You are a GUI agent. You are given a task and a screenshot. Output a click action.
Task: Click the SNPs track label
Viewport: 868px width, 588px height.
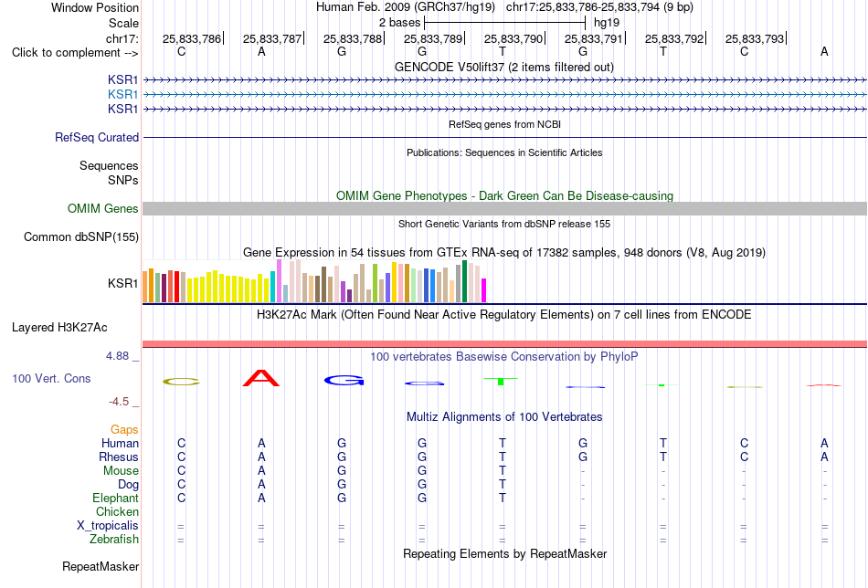(x=123, y=180)
